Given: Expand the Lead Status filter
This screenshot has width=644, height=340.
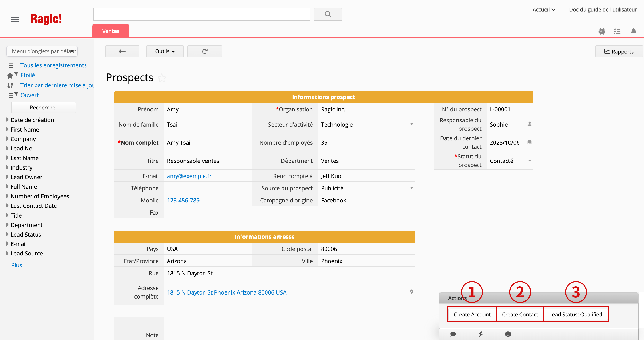Looking at the screenshot, I should [x=25, y=235].
